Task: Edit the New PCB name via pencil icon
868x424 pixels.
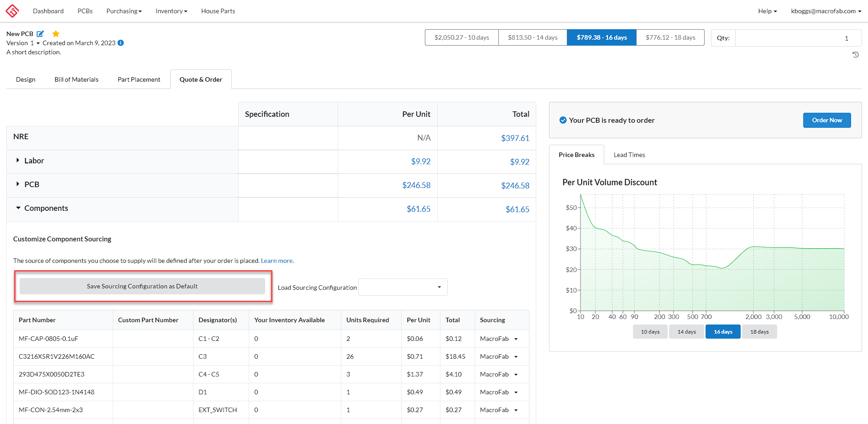Action: coord(40,34)
